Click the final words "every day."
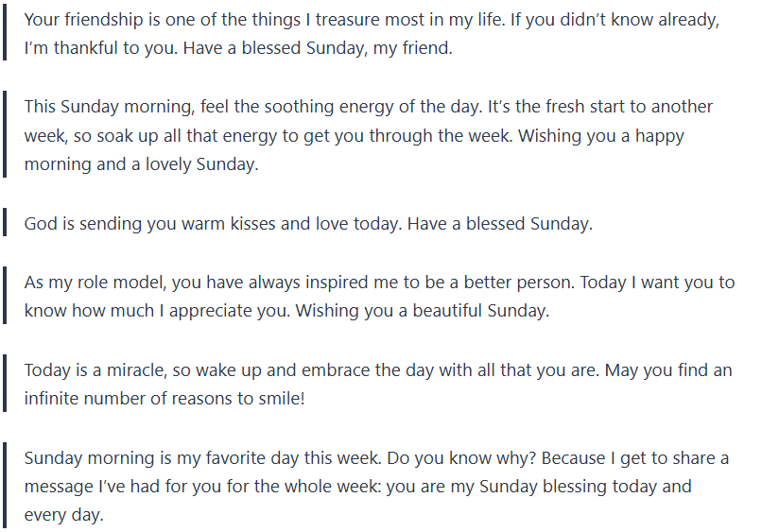762x532 pixels. point(63,516)
